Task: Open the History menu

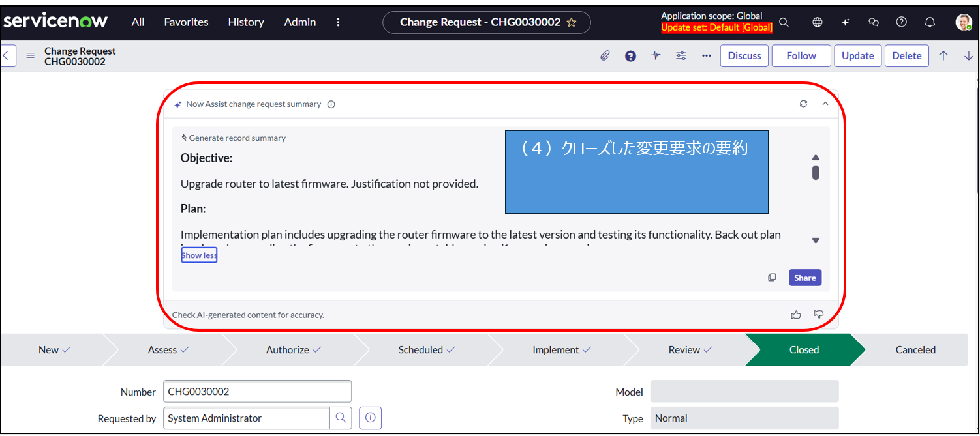Action: pos(246,22)
